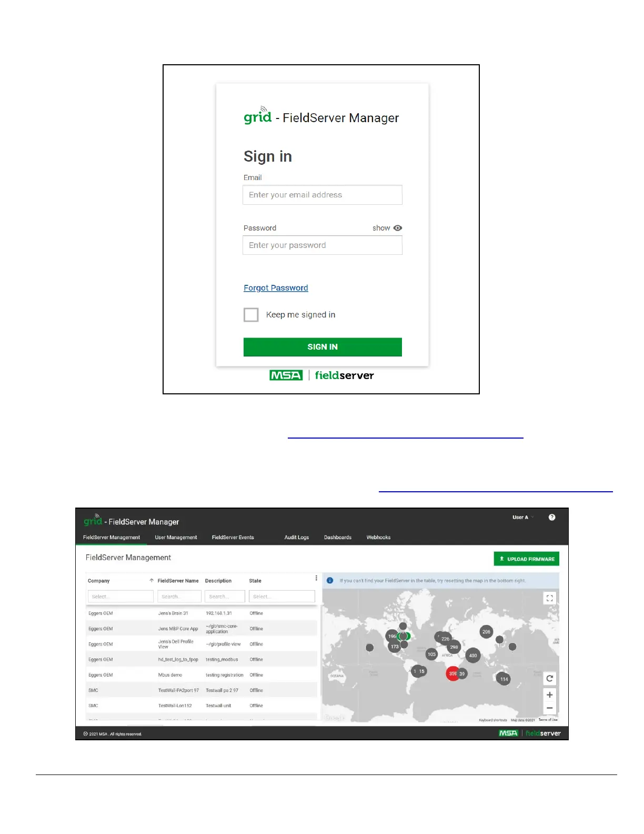Open the Company filter Select dropdown
644x834 pixels.
click(120, 597)
